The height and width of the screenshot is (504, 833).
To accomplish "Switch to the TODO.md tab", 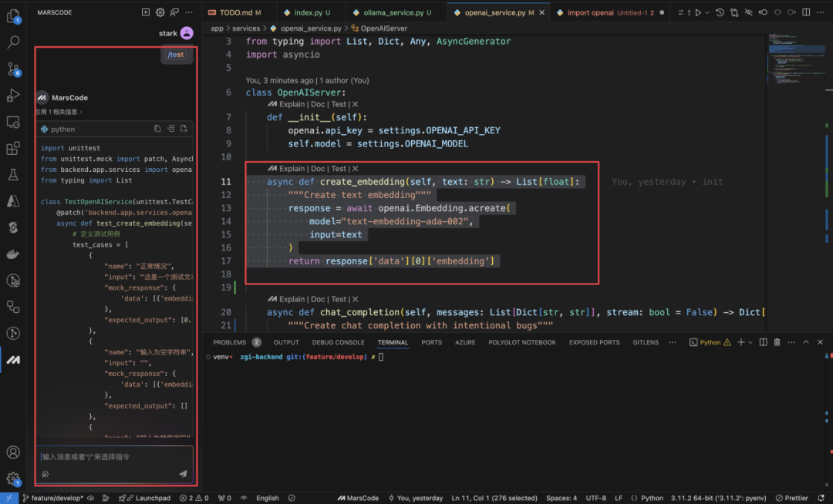I will tap(235, 12).
